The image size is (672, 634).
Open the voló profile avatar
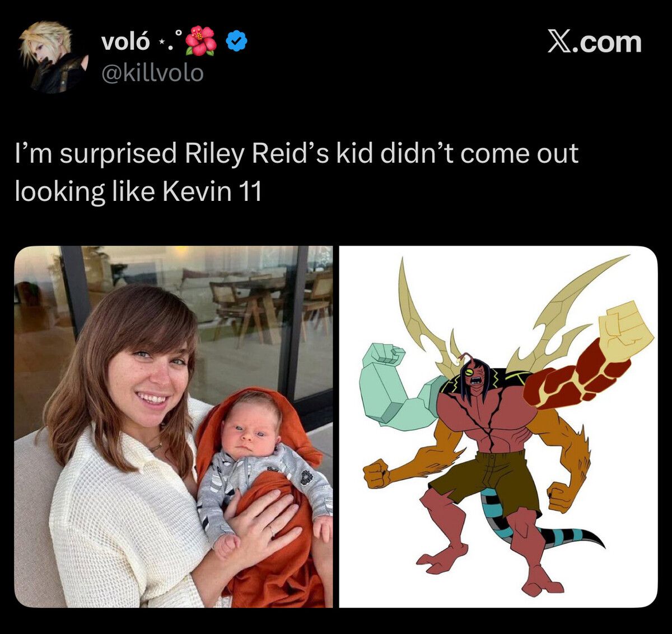click(x=53, y=57)
